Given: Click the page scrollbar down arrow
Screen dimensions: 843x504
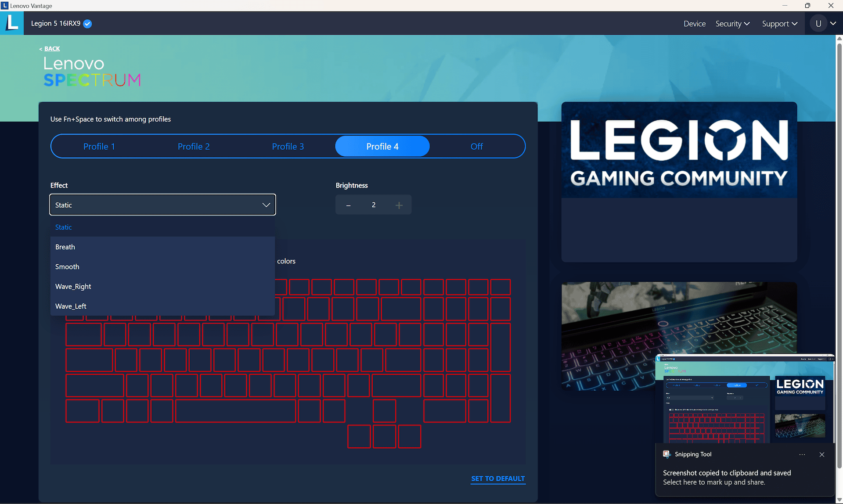Looking at the screenshot, I should pyautogui.click(x=839, y=500).
